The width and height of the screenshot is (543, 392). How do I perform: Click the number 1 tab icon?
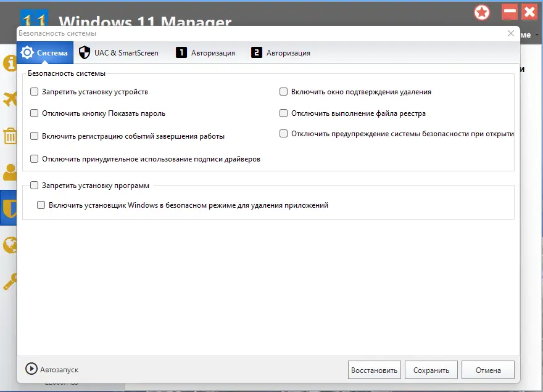point(181,52)
